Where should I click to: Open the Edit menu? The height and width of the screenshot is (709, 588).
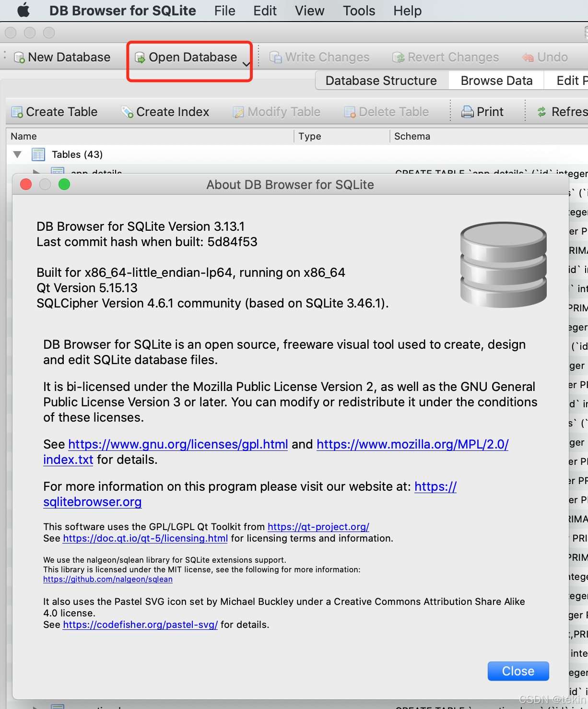point(265,11)
